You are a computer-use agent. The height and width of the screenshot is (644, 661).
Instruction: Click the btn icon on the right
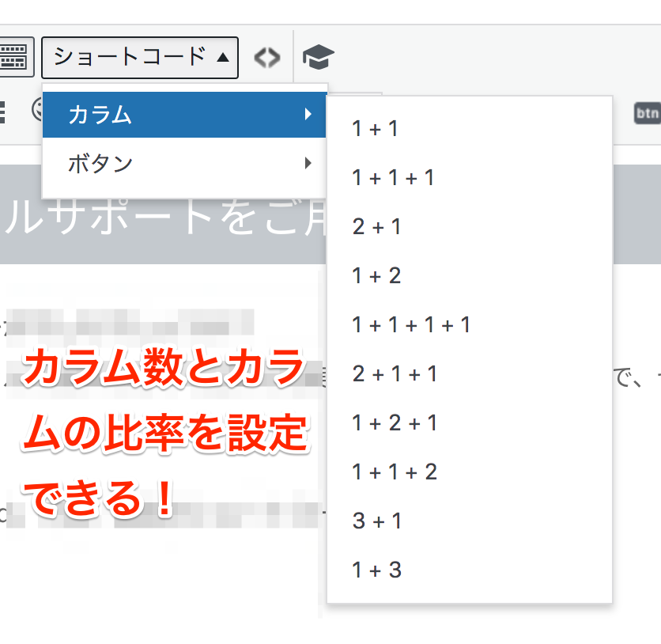[x=648, y=114]
